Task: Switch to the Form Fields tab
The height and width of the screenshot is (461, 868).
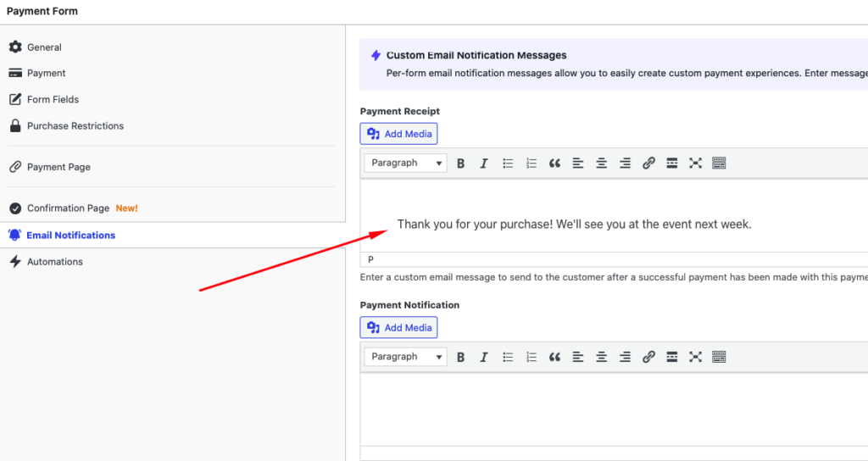Action: tap(53, 99)
